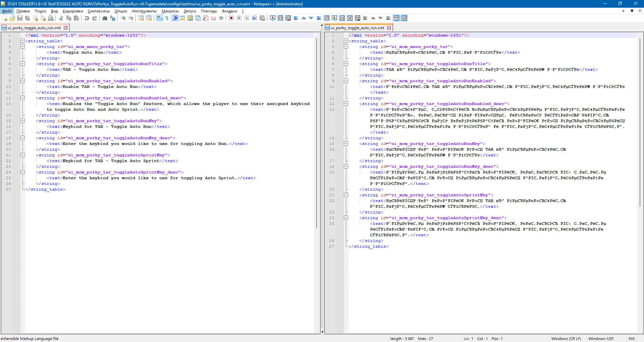Toggle the highlighted compare icon left of navigation bar
The width and height of the screenshot is (644, 342).
click(x=396, y=18)
